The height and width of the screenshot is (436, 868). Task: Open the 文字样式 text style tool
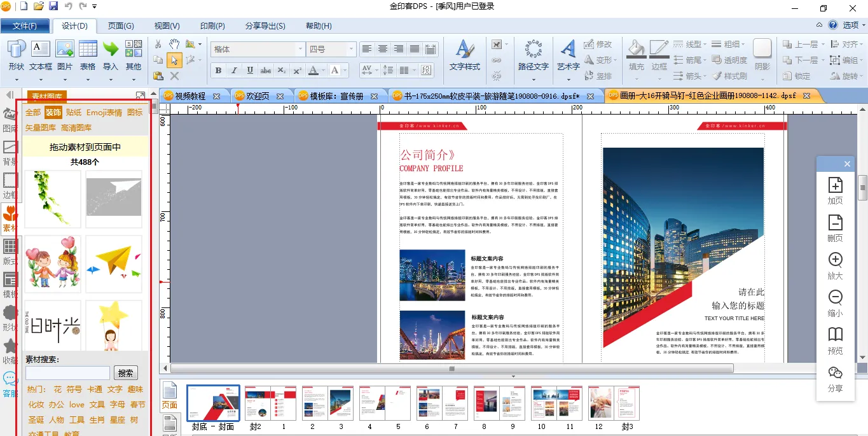click(465, 55)
